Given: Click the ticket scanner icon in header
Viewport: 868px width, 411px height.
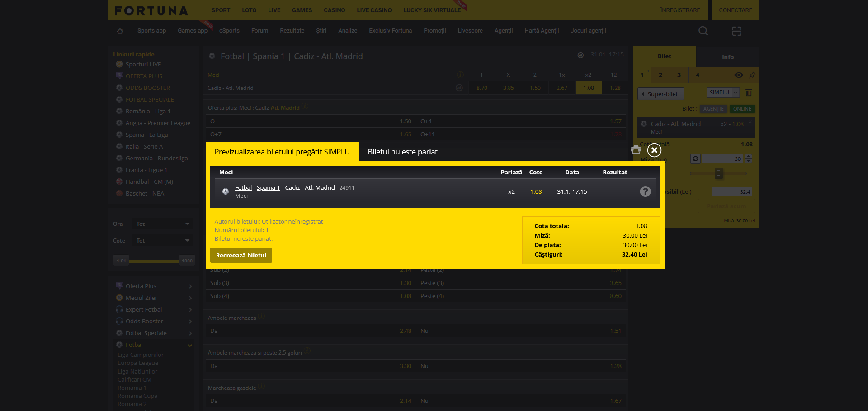Looking at the screenshot, I should tap(736, 31).
